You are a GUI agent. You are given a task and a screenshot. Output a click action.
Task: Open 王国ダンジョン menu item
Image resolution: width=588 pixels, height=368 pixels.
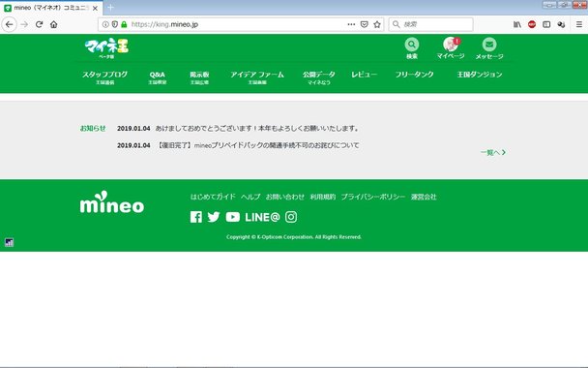click(x=480, y=75)
